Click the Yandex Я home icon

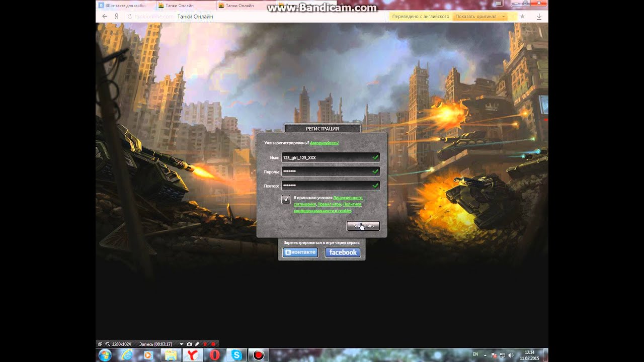click(x=116, y=17)
